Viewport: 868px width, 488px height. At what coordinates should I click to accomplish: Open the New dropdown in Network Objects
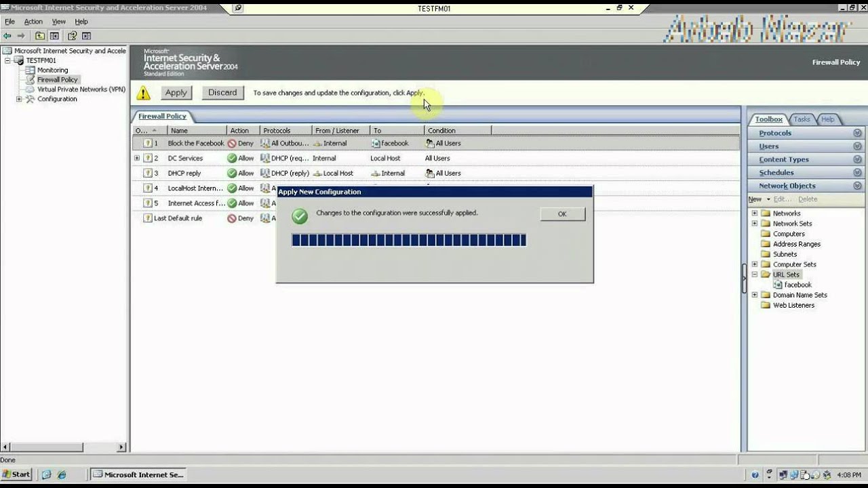click(x=759, y=199)
